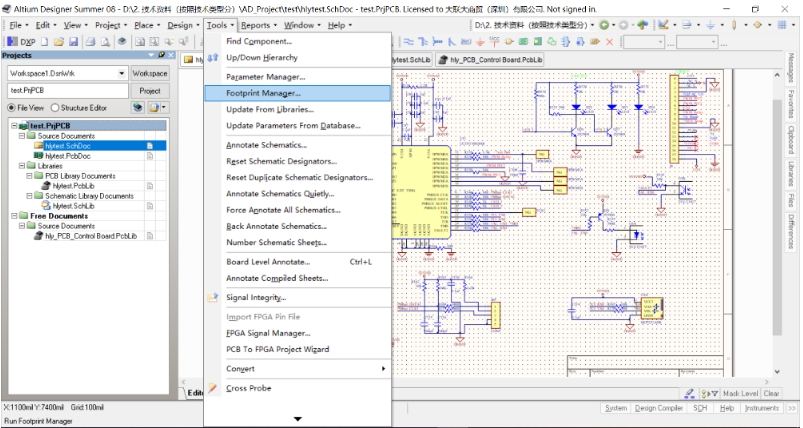
Task: Click the Workspace button
Action: coord(150,73)
